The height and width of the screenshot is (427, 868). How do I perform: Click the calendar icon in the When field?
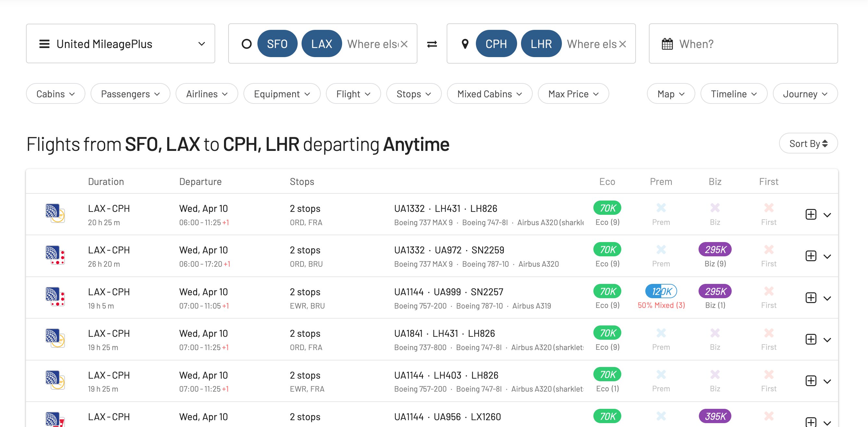[667, 43]
